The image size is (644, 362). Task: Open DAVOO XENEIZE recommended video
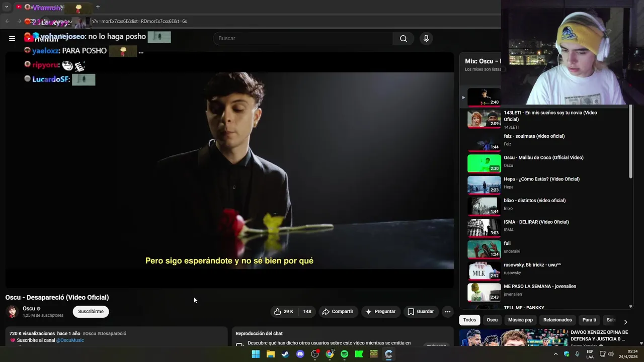point(544,338)
